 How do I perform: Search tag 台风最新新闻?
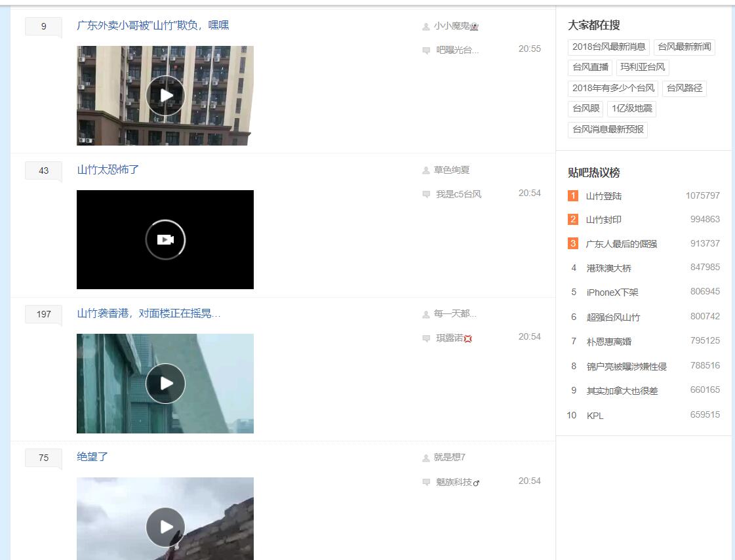tap(685, 47)
